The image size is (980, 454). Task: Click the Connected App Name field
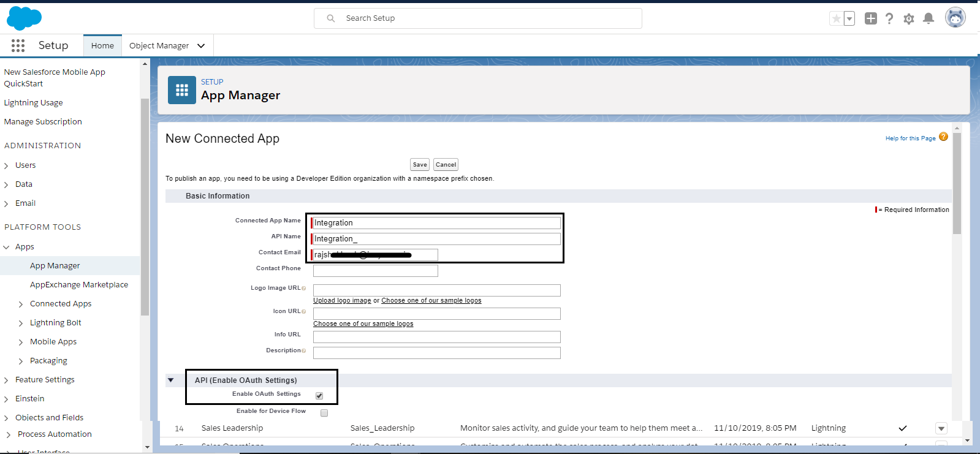tap(436, 223)
